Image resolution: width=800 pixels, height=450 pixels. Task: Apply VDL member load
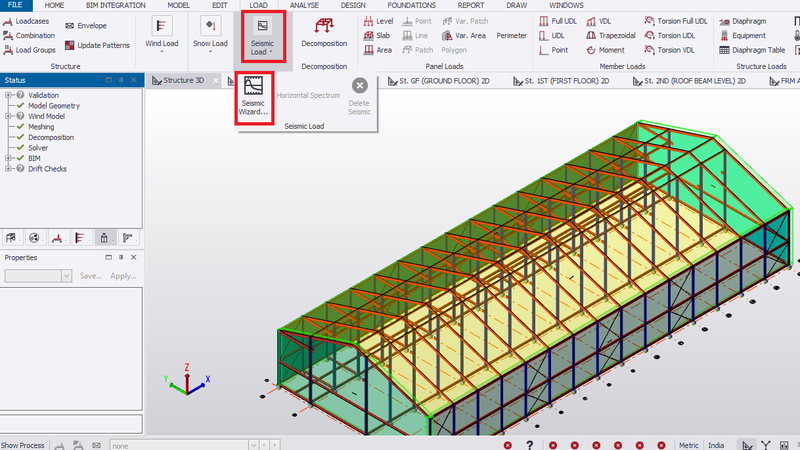(598, 21)
